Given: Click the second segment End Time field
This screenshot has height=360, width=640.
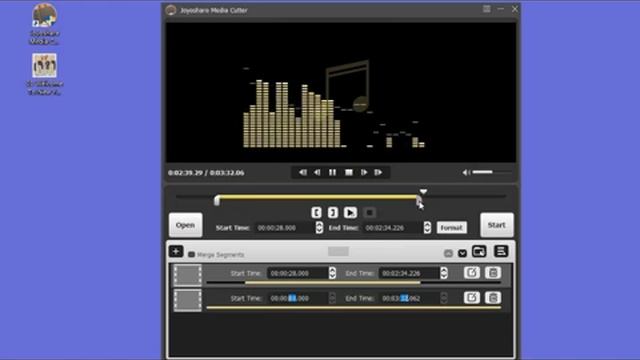Looking at the screenshot, I should [409, 298].
